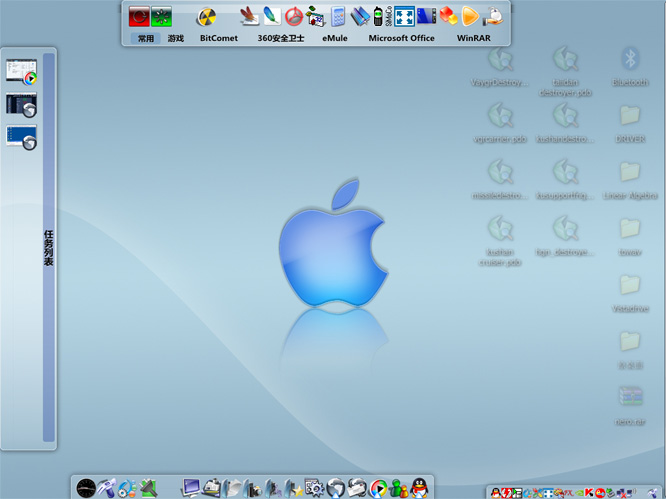Screen dimensions: 666x499
Task: Launch Windows Media Player in bottom dock
Action: (x=378, y=489)
